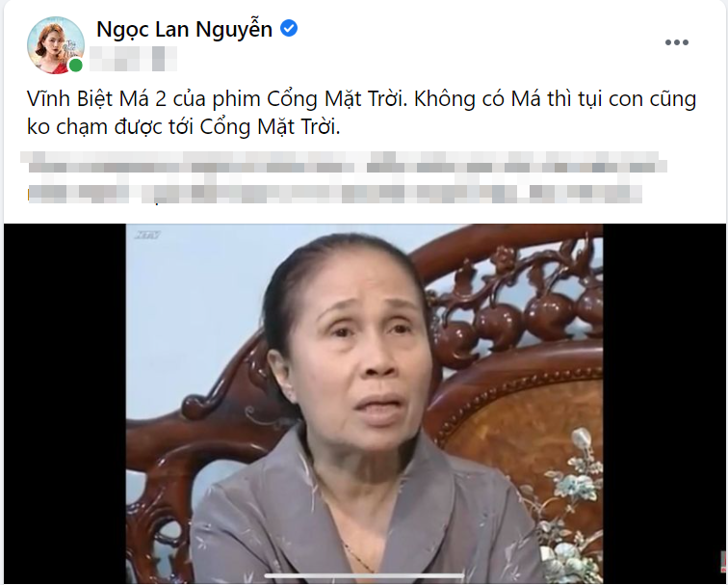Open the three-dot post options menu
Viewport: 728px width, 585px height.
click(x=676, y=42)
